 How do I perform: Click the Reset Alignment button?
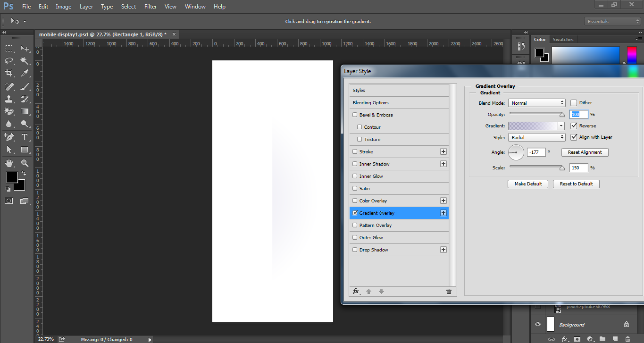[585, 152]
